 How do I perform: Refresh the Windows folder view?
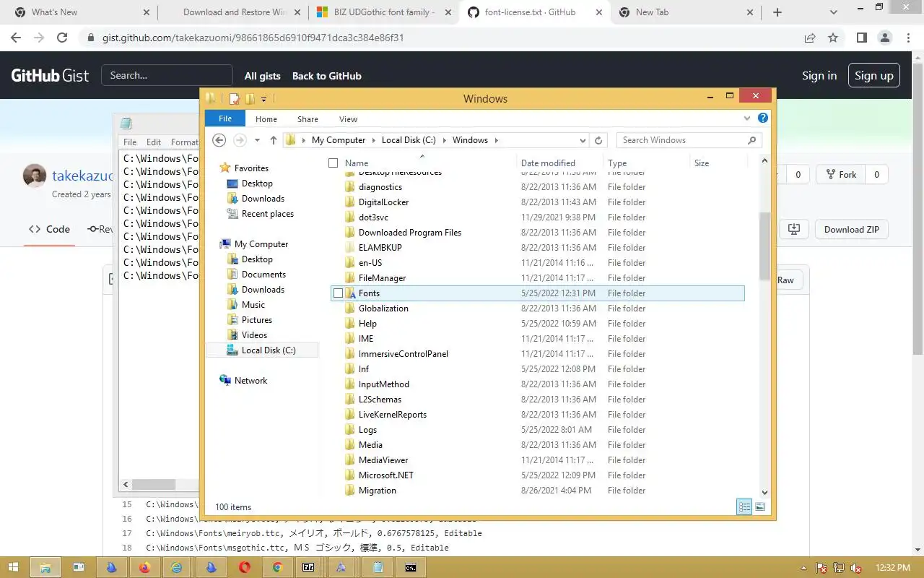(598, 140)
